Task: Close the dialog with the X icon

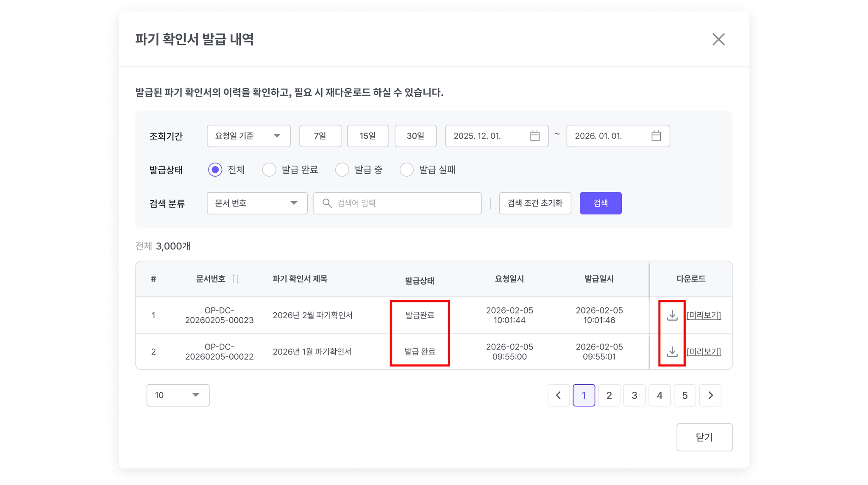Action: [718, 39]
